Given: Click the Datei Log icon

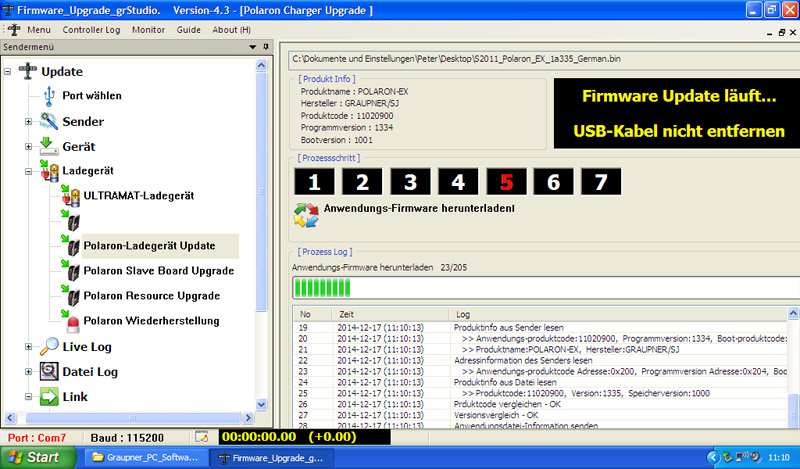Looking at the screenshot, I should coord(49,371).
